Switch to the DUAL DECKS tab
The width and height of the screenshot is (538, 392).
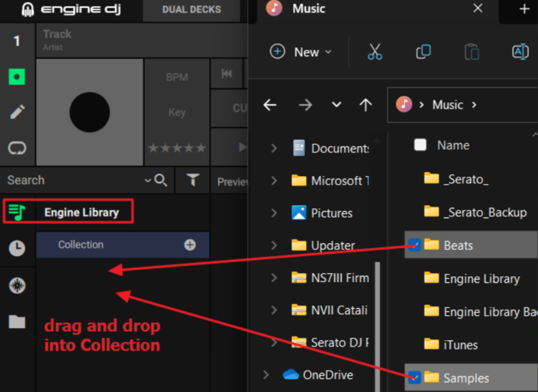click(x=191, y=9)
